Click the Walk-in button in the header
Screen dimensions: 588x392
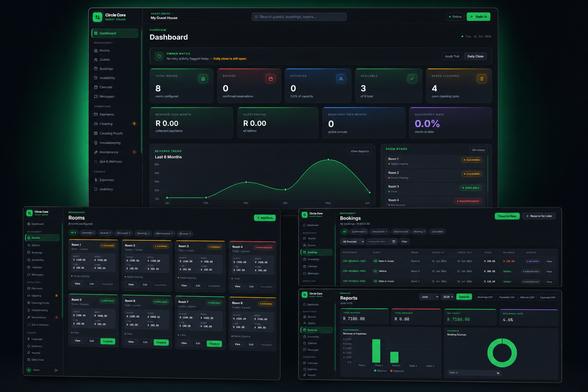click(479, 17)
